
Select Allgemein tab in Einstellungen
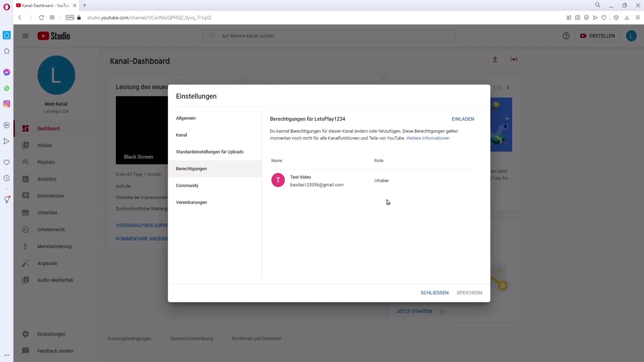pyautogui.click(x=186, y=118)
